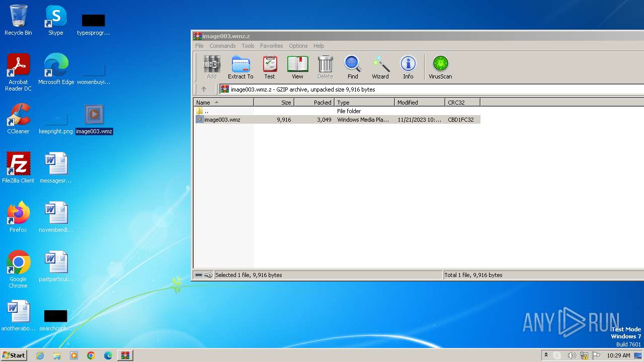The height and width of the screenshot is (362, 644).
Task: Sort by the Modified column header
Action: point(420,102)
